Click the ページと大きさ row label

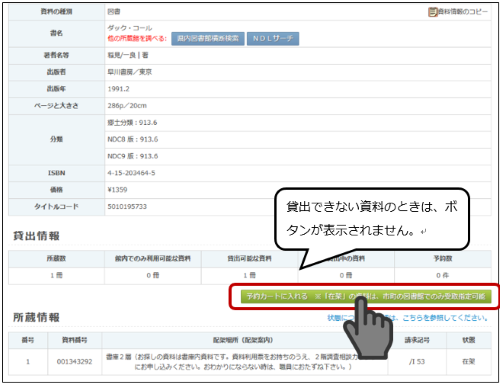[56, 106]
